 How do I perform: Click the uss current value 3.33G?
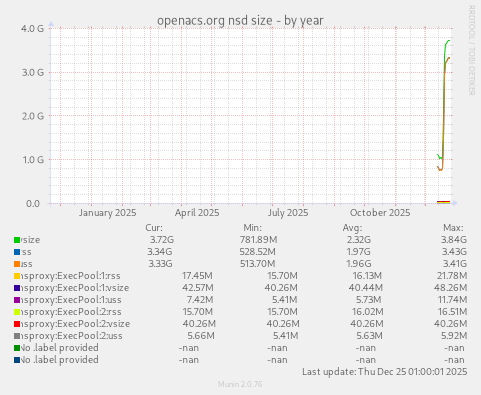click(x=160, y=264)
